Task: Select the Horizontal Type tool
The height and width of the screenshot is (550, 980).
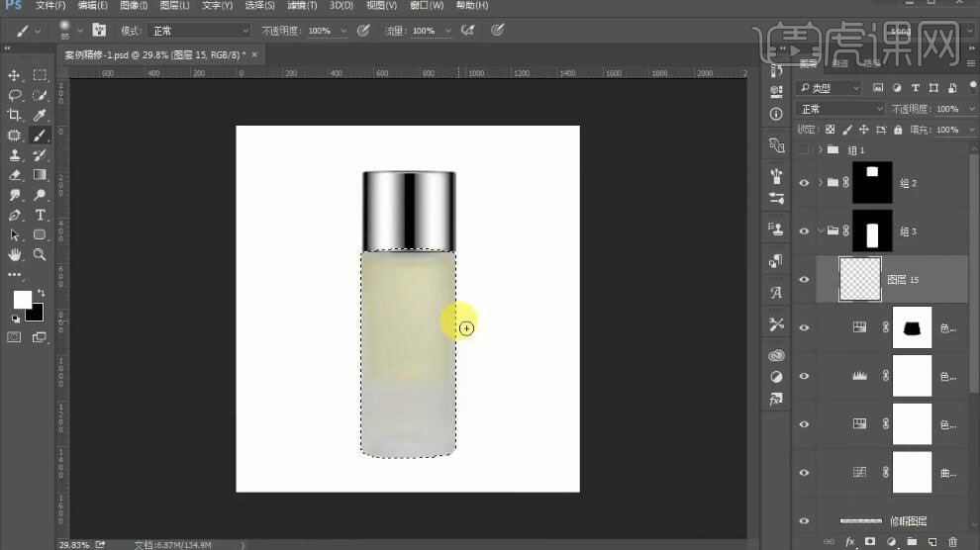Action: click(x=41, y=215)
